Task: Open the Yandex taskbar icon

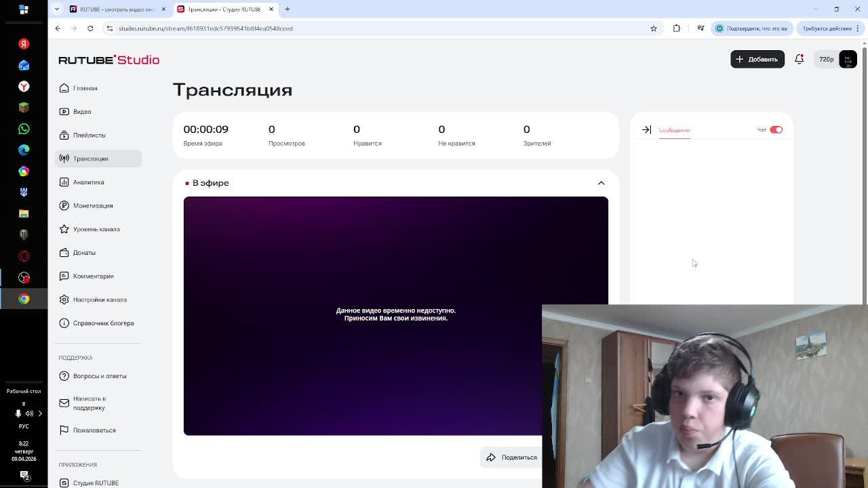Action: click(24, 44)
